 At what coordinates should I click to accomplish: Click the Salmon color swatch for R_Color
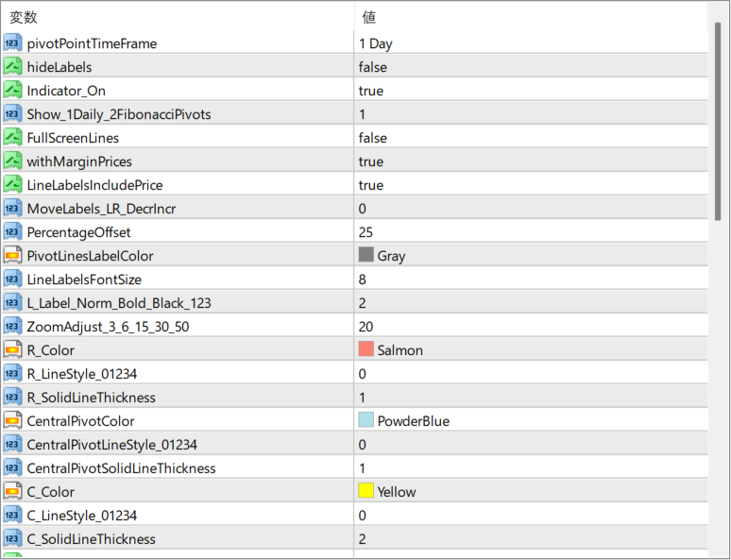tap(366, 350)
